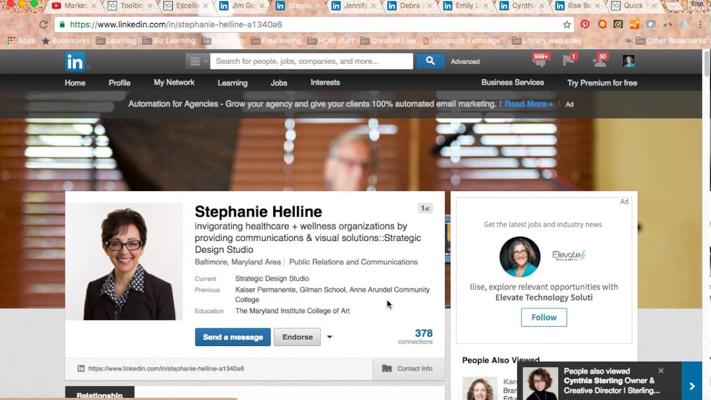
Task: Click Try Premium for free
Action: (x=602, y=83)
